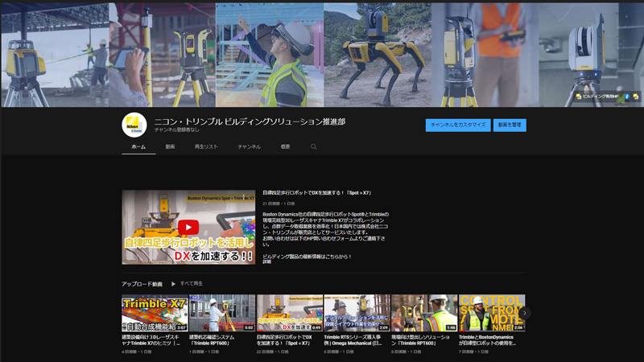Open the 1:46 墨出しソリューション video thumbnail
The image size is (644, 362).
point(424,313)
